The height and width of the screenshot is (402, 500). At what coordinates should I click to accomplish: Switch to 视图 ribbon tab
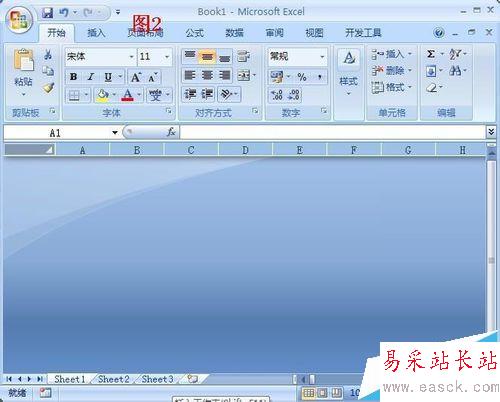(314, 33)
